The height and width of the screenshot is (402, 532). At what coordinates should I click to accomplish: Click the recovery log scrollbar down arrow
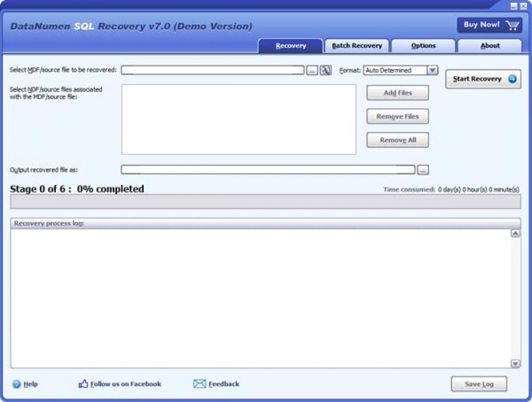pyautogui.click(x=515, y=364)
